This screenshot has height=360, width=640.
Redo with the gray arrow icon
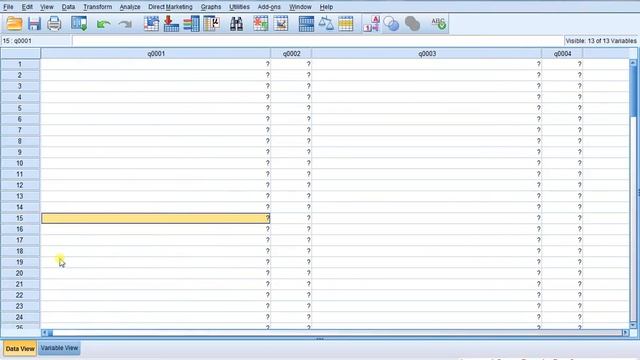click(x=124, y=24)
